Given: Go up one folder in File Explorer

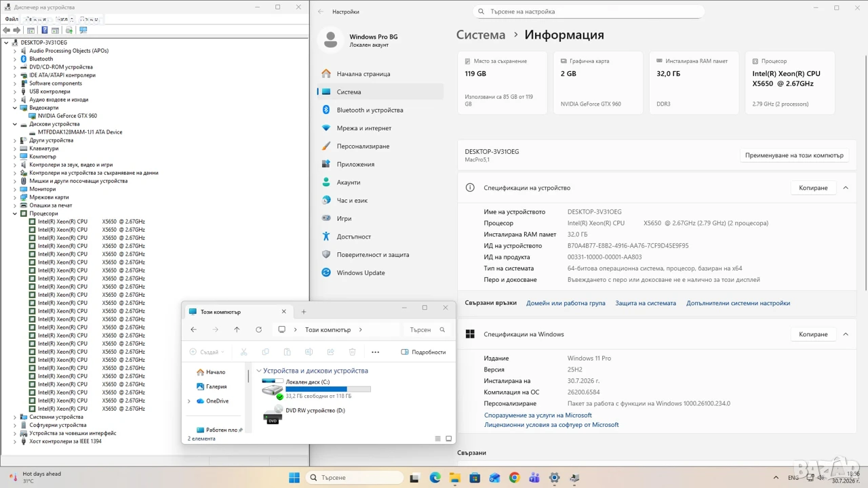Looking at the screenshot, I should point(237,329).
